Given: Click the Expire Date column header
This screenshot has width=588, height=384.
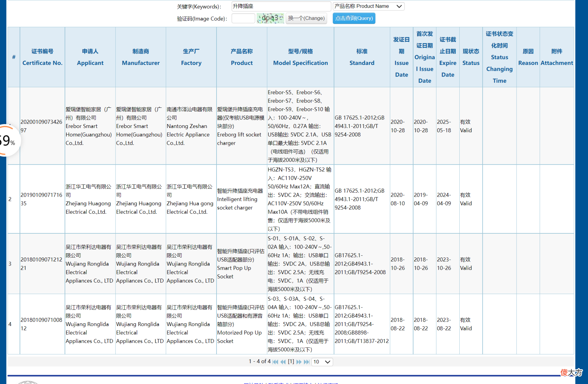Looking at the screenshot, I should pyautogui.click(x=448, y=57).
